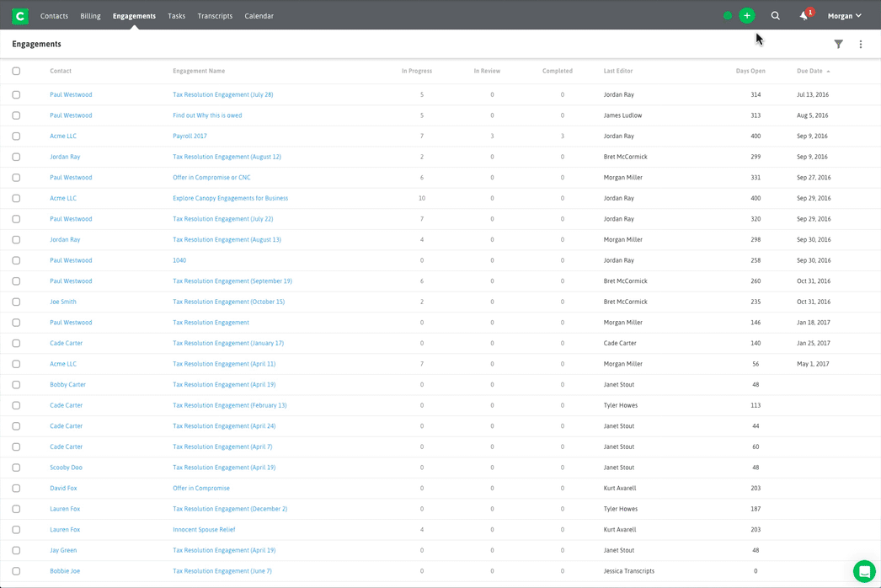Open the three-dot overflow menu
Screen dimensions: 881x588
pyautogui.click(x=860, y=44)
